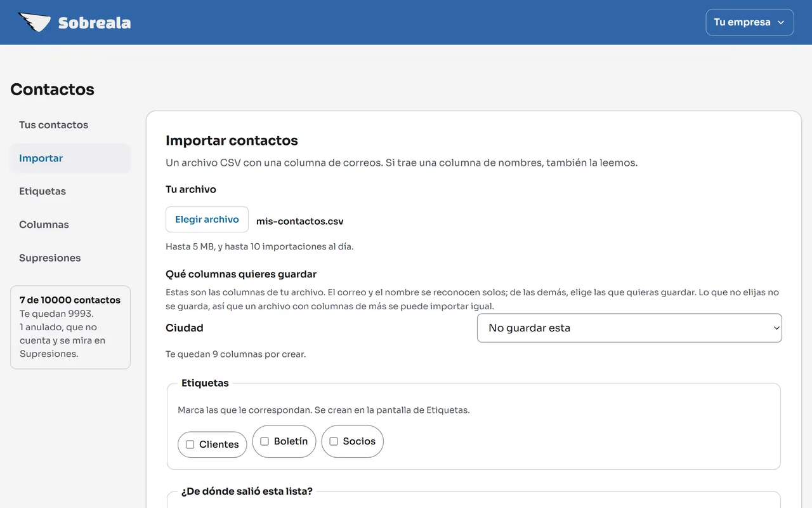Click the '7 de 10000 contactos' counter

click(70, 300)
